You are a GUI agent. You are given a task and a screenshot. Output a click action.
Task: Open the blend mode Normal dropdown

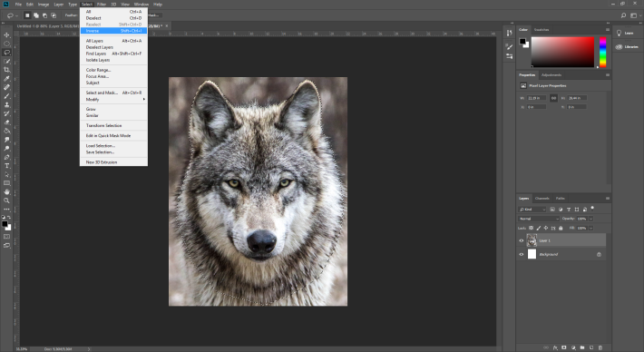(539, 219)
